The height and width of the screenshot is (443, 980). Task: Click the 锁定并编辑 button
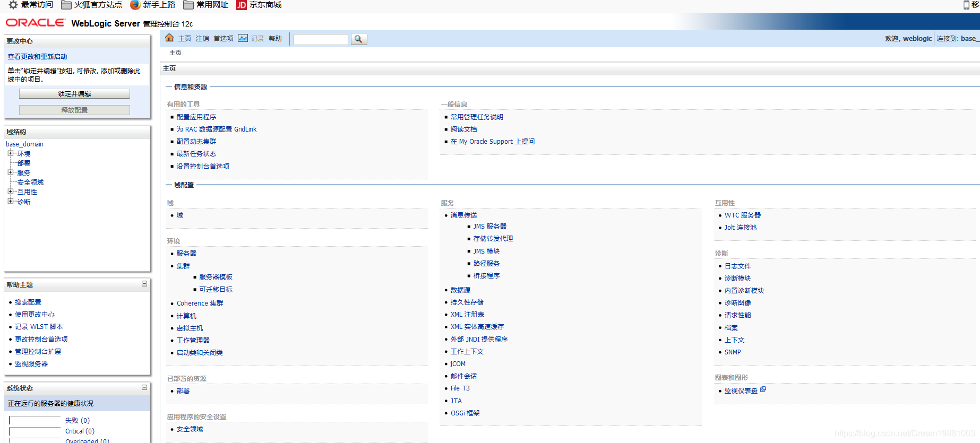point(74,93)
